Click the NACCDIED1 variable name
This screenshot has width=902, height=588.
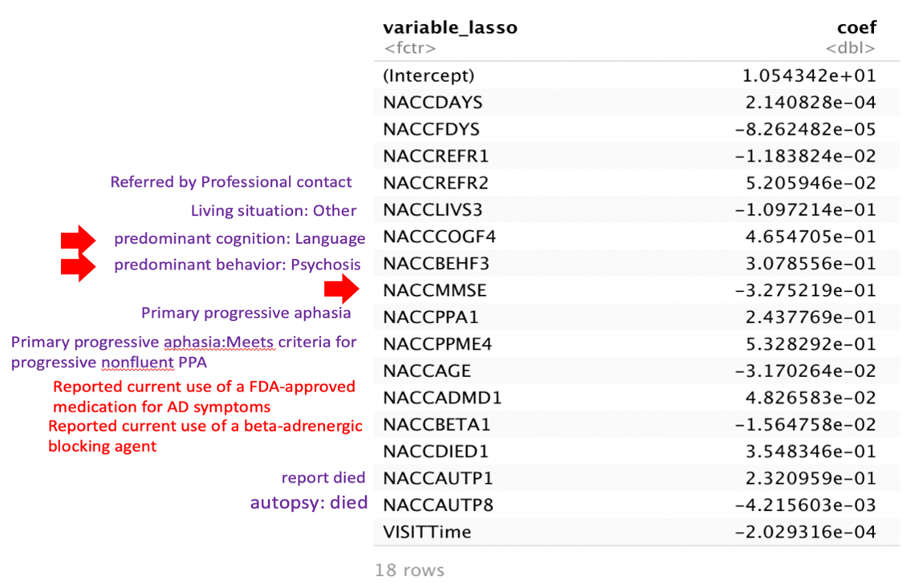coord(436,451)
